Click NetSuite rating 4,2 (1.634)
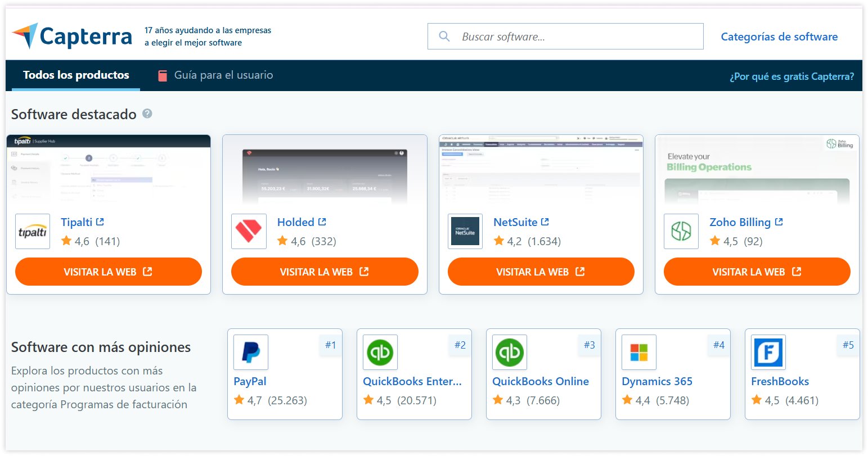Image resolution: width=868 pixels, height=456 pixels. pos(527,241)
